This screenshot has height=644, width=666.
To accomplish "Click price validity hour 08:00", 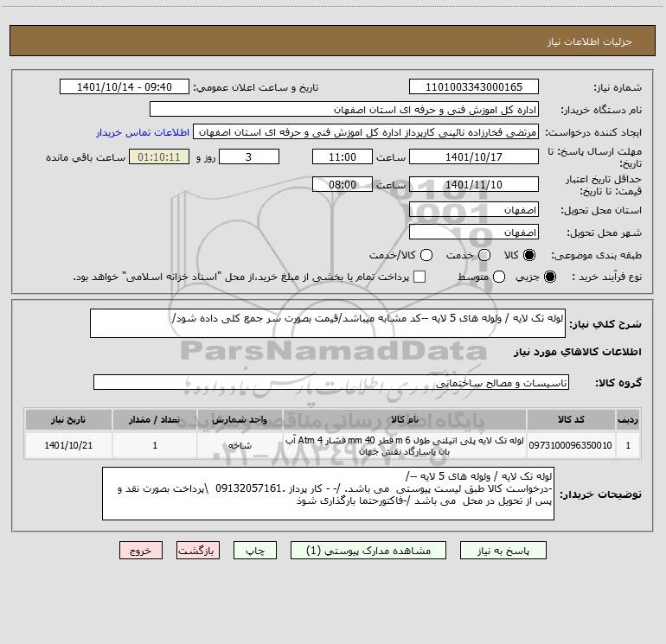I will pyautogui.click(x=343, y=184).
